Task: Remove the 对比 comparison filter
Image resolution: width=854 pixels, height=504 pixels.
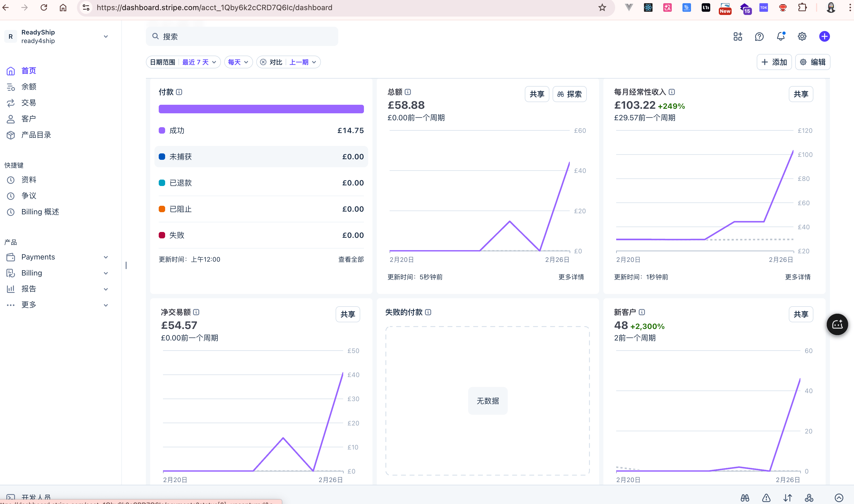Action: tap(263, 62)
